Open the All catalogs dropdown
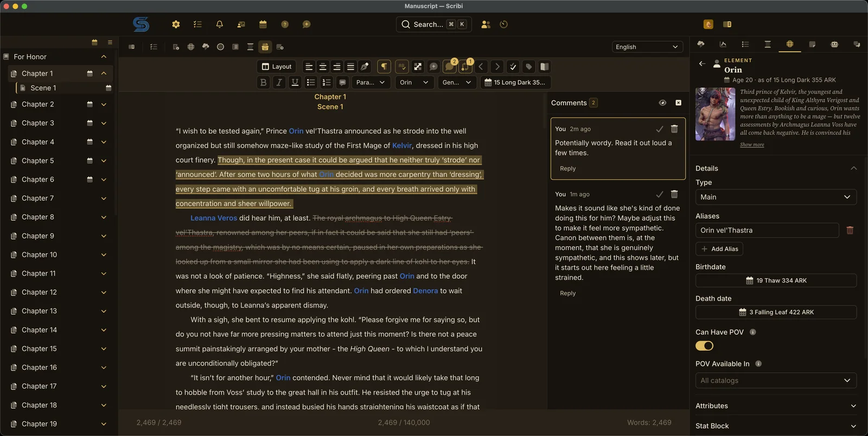Viewport: 868px width, 436px height. coord(776,381)
